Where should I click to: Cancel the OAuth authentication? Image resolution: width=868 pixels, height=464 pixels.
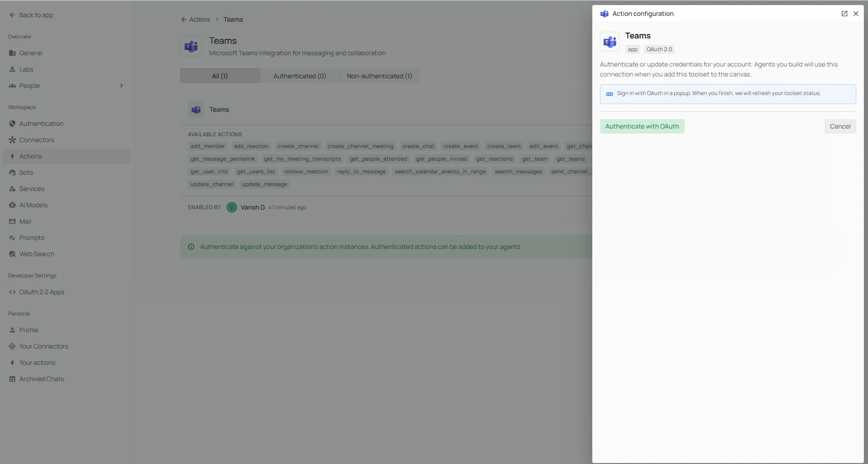point(840,126)
